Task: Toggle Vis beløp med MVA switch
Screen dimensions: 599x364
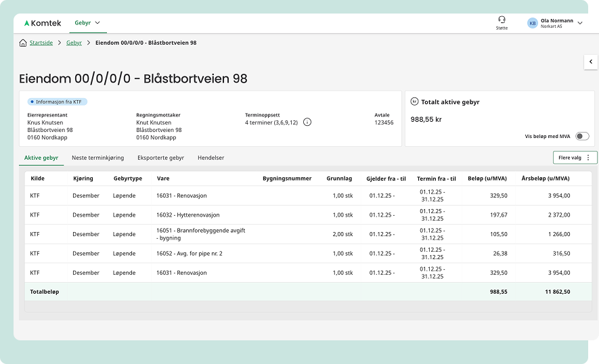Action: 581,136
